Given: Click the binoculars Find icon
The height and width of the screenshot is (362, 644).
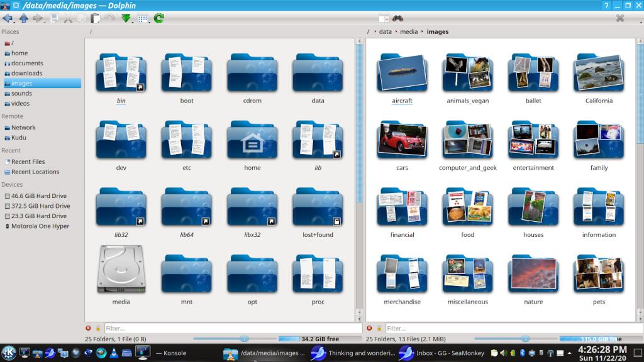Looking at the screenshot, I should [x=397, y=18].
